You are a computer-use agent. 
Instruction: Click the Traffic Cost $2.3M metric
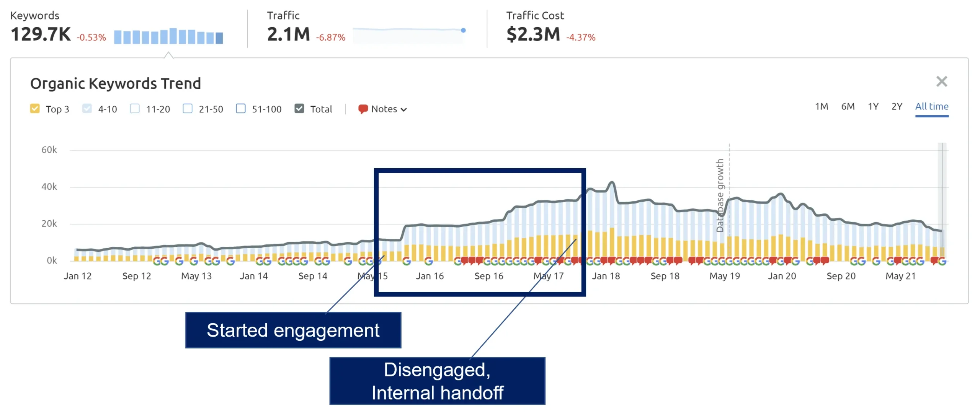pyautogui.click(x=532, y=34)
